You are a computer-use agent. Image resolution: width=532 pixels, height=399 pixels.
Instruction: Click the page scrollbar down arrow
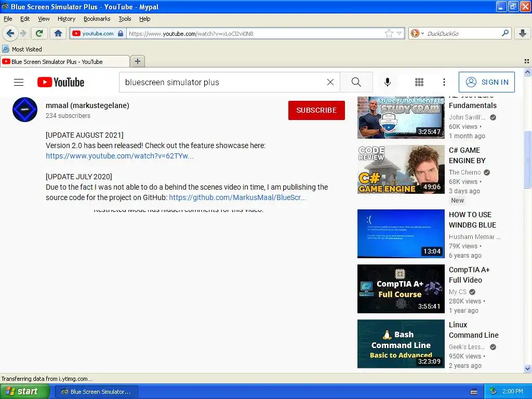click(527, 368)
